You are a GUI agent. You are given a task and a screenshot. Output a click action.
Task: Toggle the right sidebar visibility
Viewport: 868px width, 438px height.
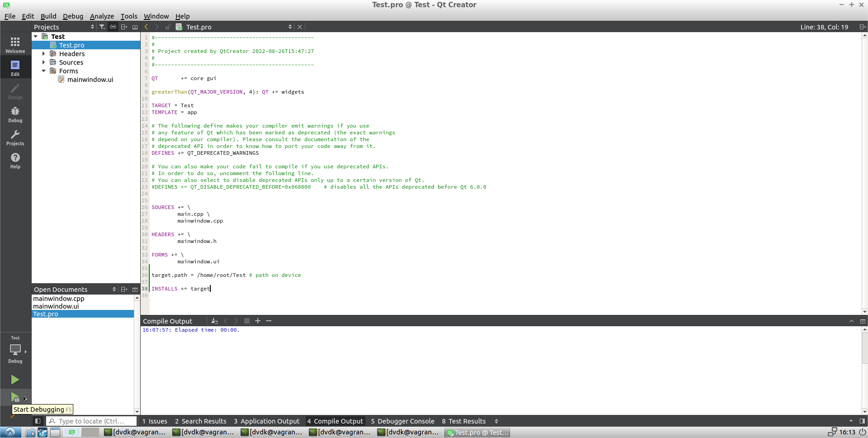pyautogui.click(x=862, y=421)
